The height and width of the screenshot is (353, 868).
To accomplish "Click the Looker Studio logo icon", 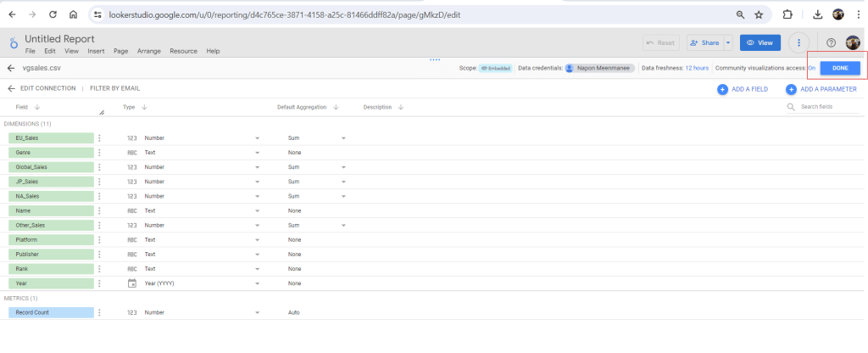I will (x=13, y=43).
